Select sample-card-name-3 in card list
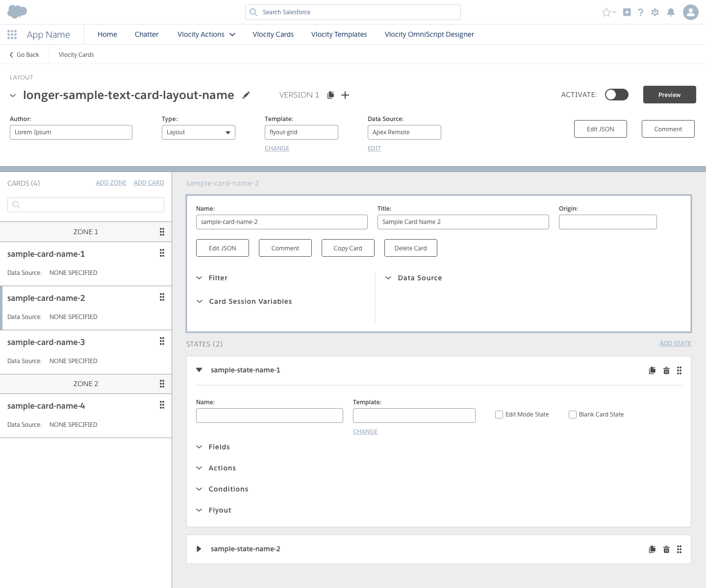The width and height of the screenshot is (706, 588). click(x=86, y=352)
